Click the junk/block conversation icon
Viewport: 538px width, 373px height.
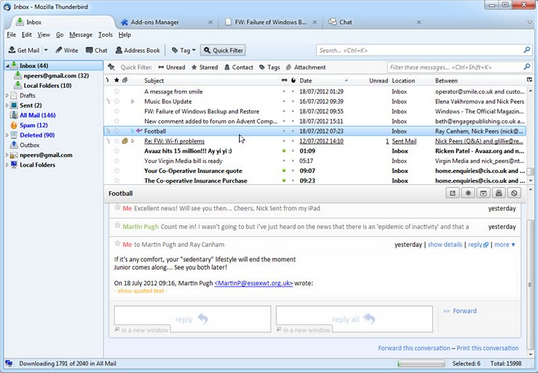[514, 193]
